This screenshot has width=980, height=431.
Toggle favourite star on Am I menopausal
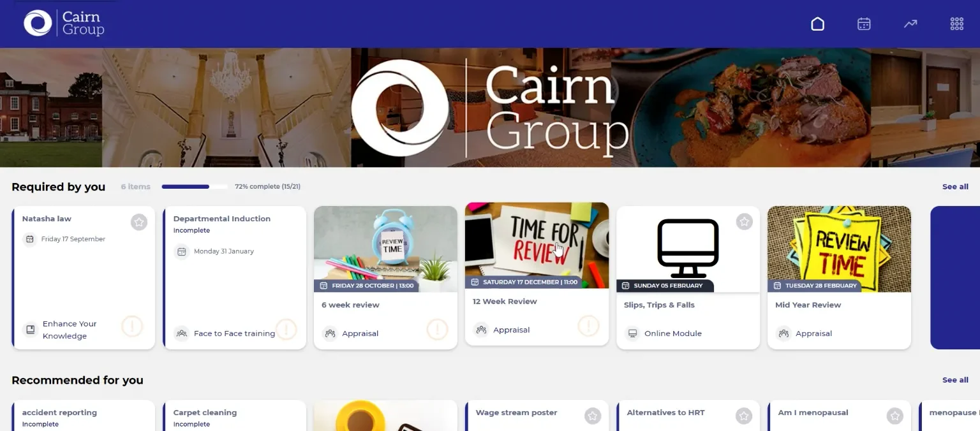pyautogui.click(x=895, y=416)
